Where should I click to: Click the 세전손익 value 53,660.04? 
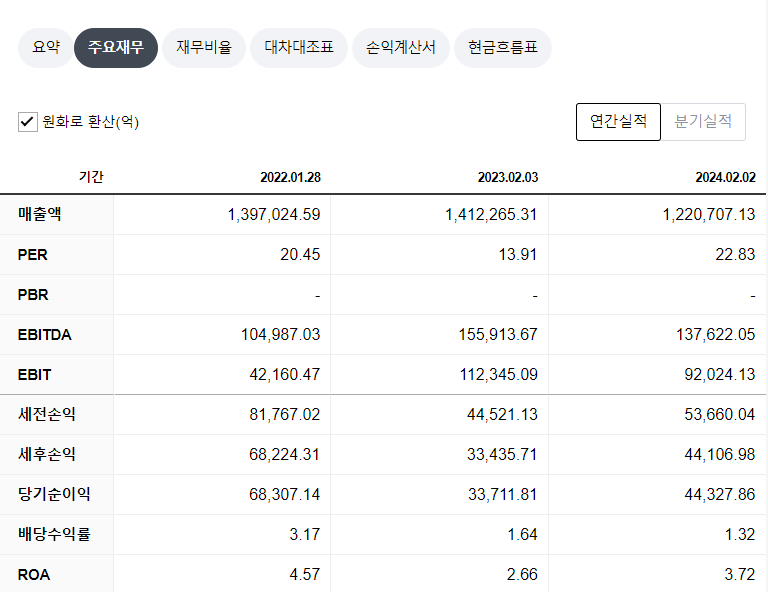720,415
